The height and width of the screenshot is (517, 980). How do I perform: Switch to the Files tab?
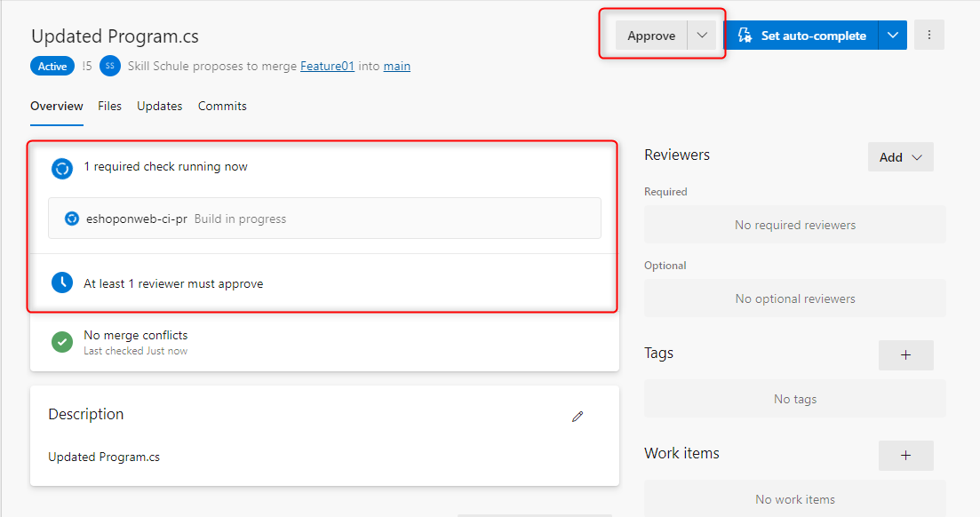tap(110, 106)
